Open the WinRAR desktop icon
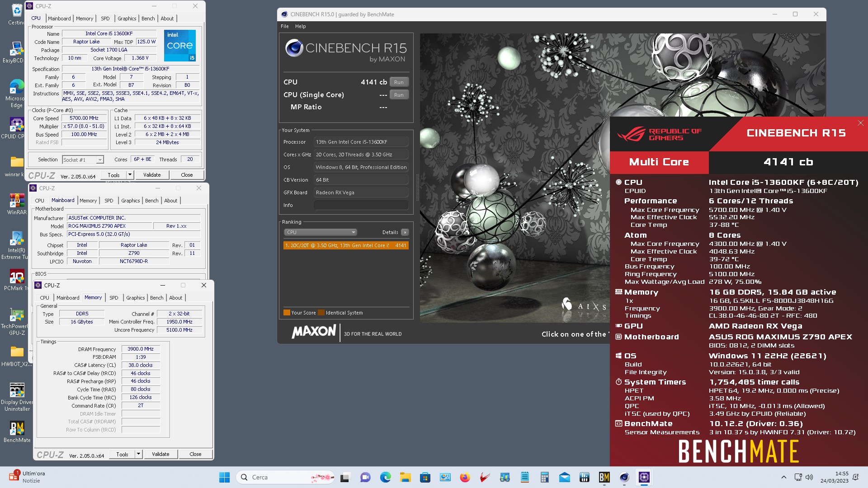868x488 pixels. [x=16, y=203]
